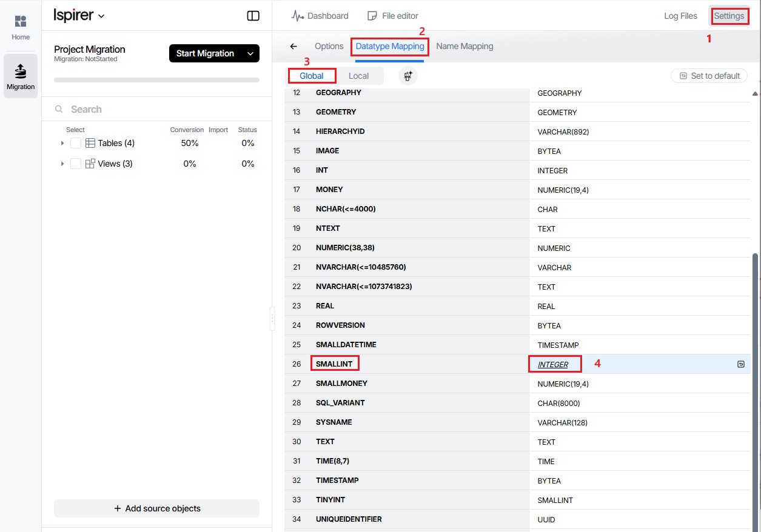Image resolution: width=761 pixels, height=532 pixels.
Task: Click Add source objects button
Action: coord(157,508)
